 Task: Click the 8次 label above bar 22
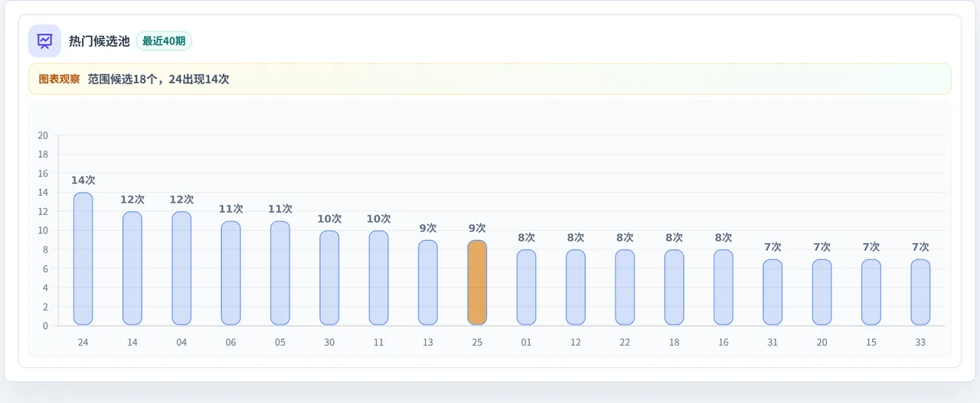625,238
